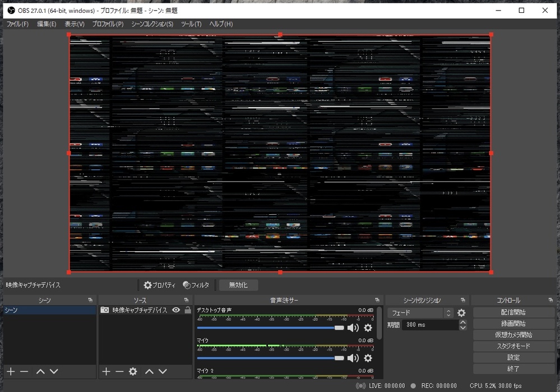Adjust the マイク volume slider

[x=270, y=358]
